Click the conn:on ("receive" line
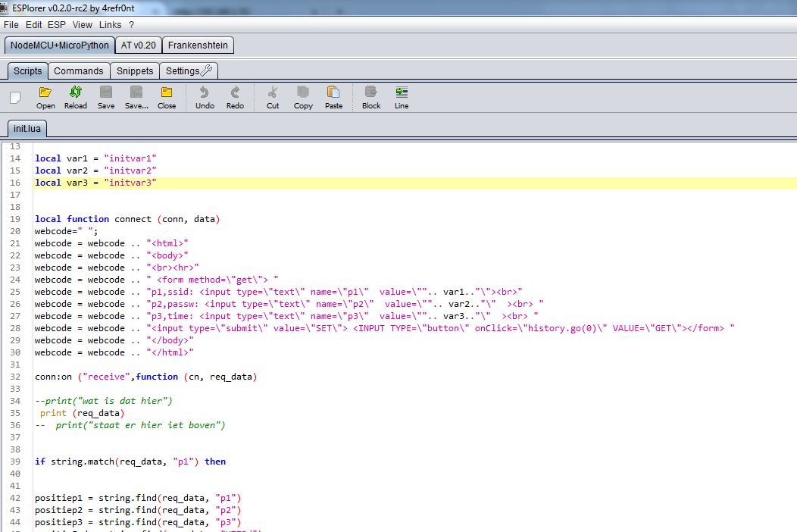797x532 pixels. click(146, 377)
